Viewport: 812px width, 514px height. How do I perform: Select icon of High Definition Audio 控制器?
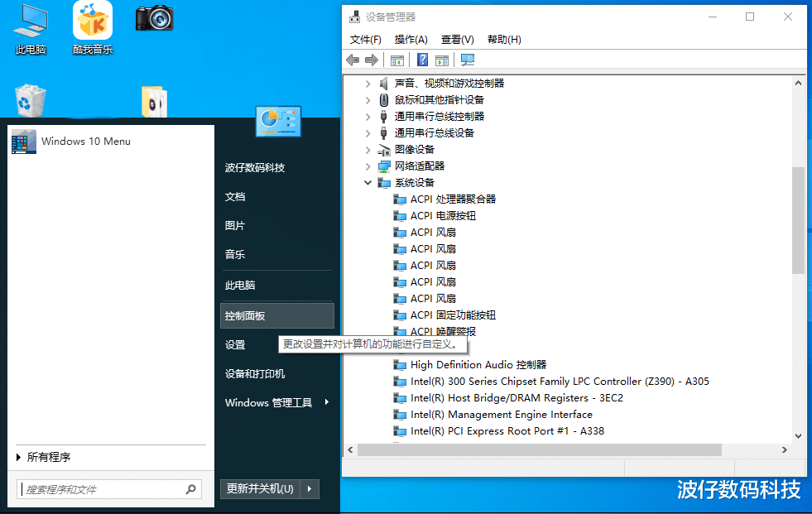[x=400, y=365]
